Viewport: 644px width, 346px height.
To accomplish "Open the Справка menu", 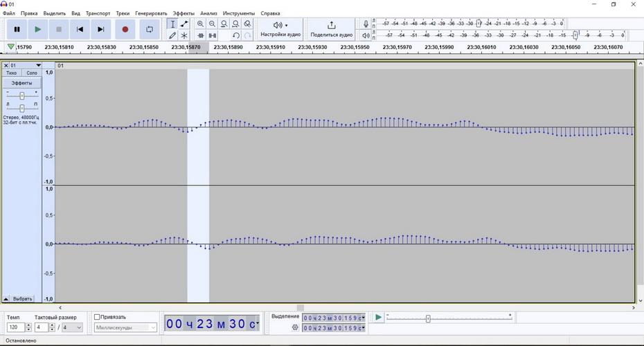I will 270,13.
